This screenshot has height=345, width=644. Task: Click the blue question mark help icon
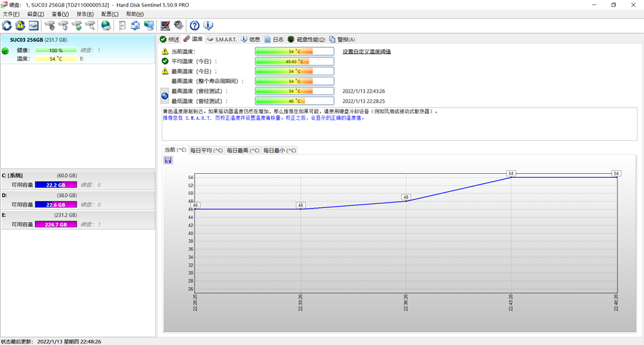point(194,26)
